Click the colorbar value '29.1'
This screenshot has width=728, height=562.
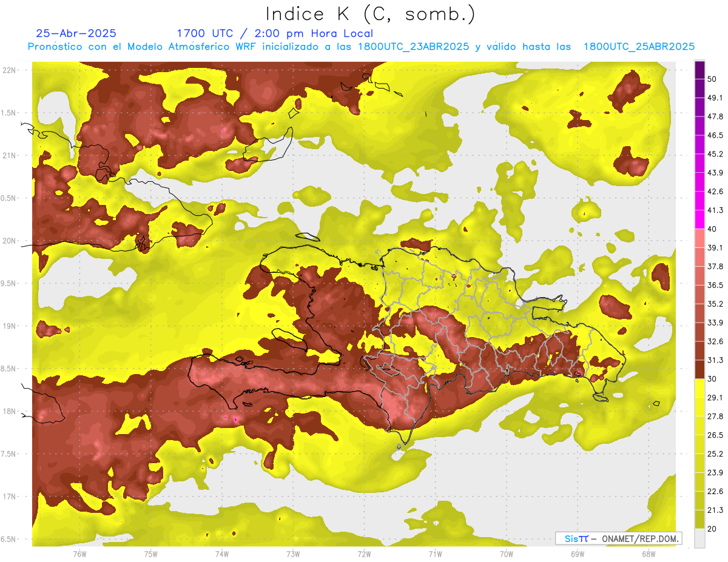click(715, 398)
